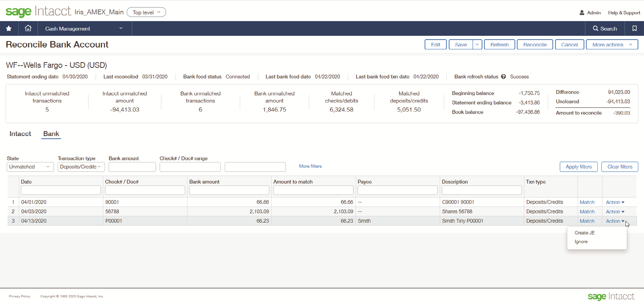Click the Txn type column header

(x=536, y=182)
